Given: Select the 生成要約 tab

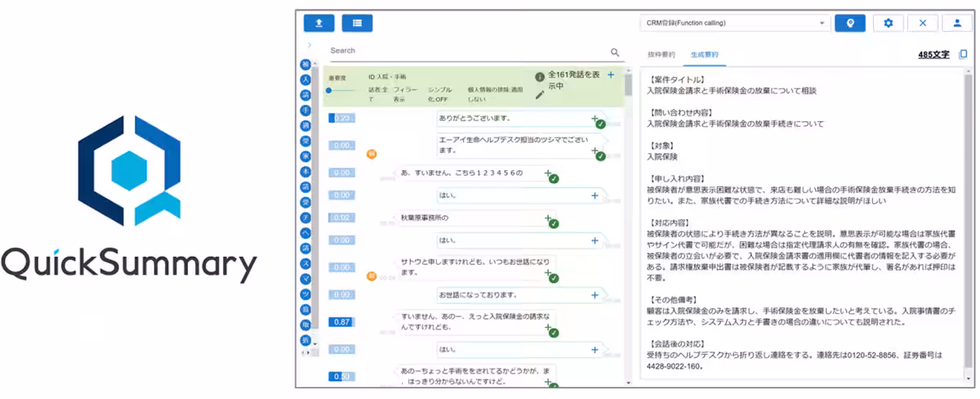Looking at the screenshot, I should tap(705, 55).
